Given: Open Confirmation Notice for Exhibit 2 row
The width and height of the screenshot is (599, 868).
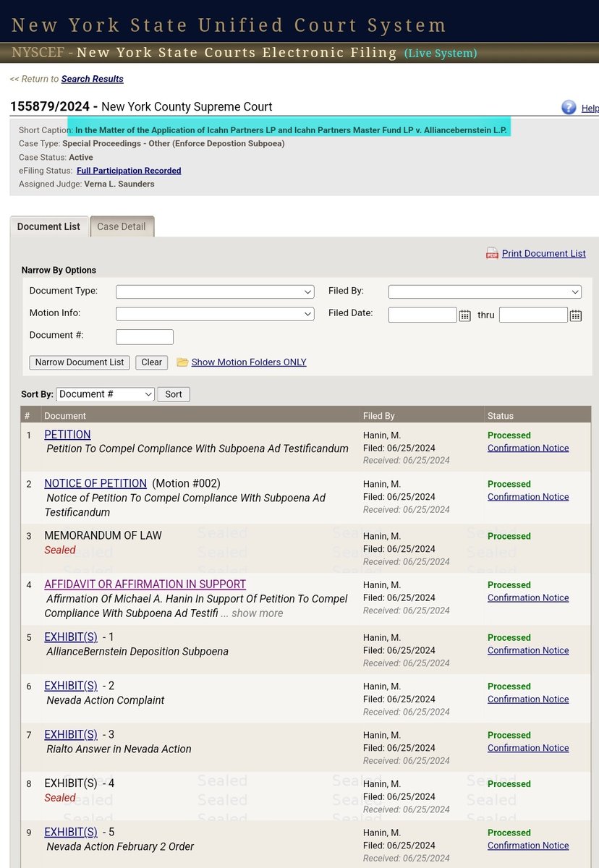Looking at the screenshot, I should coord(528,699).
